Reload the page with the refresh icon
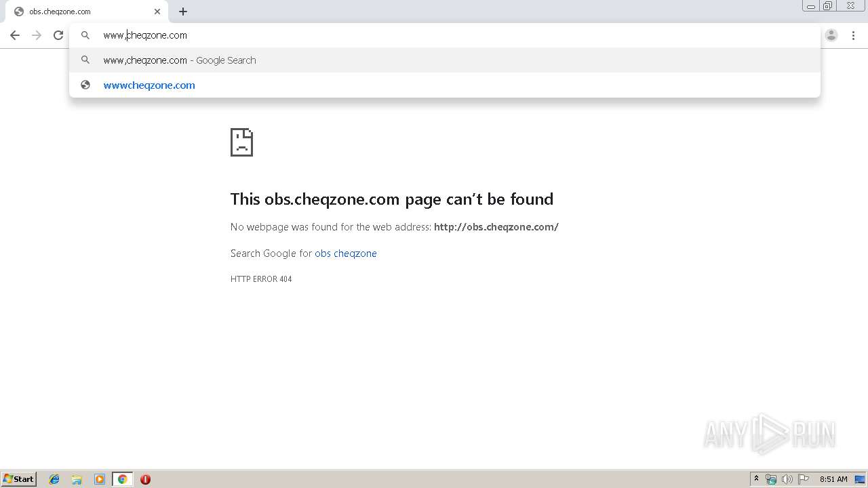Image resolution: width=868 pixels, height=488 pixels. coord(58,35)
